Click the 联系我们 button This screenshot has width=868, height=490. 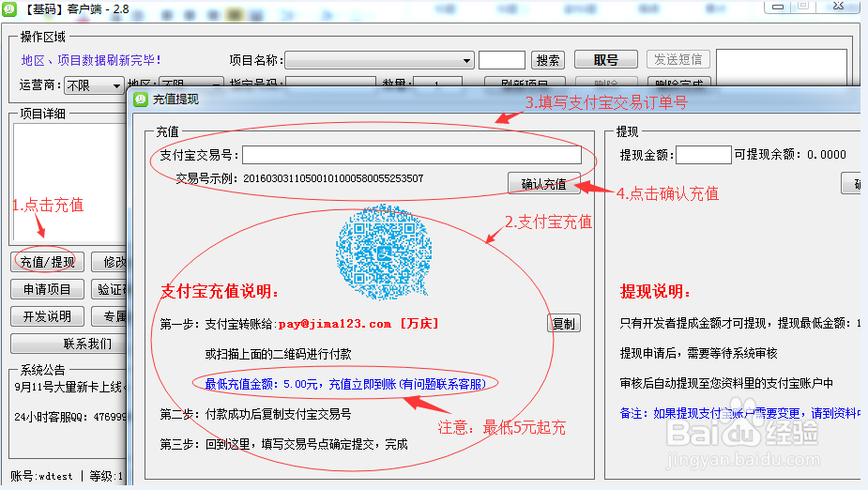coord(69,344)
